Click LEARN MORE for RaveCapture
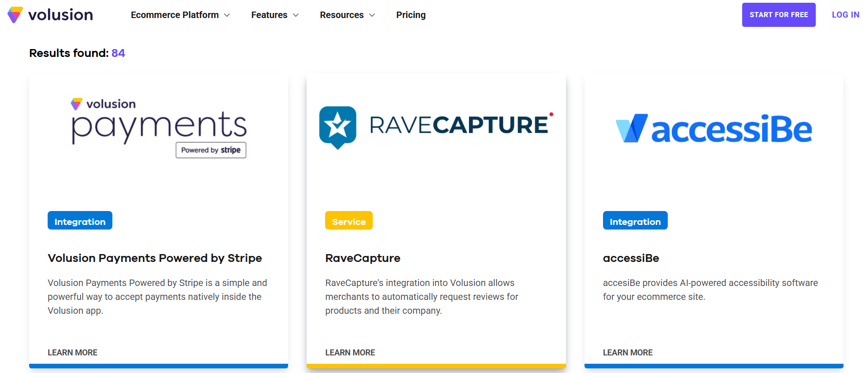 point(350,353)
